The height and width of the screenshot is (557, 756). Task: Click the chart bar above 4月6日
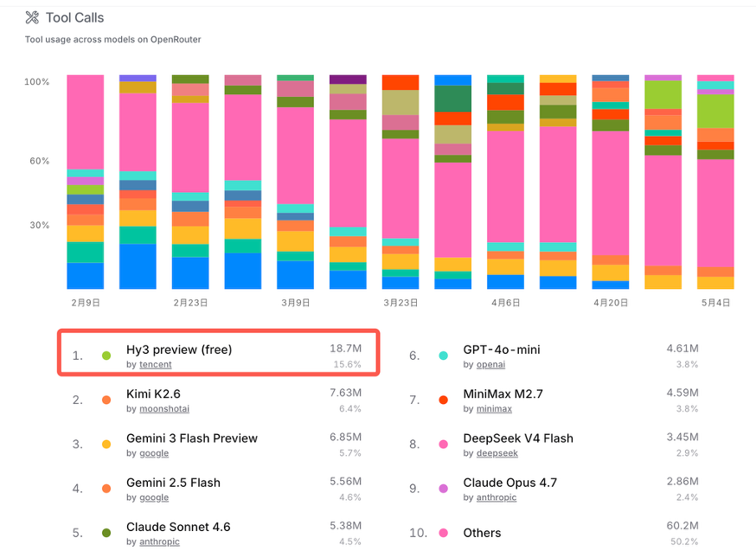(506, 182)
